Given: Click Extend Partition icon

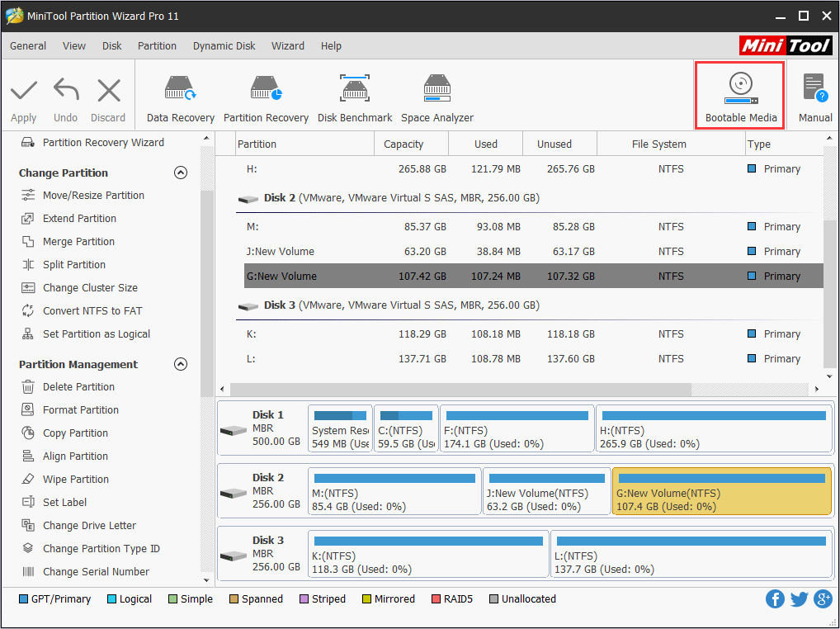Looking at the screenshot, I should click(28, 218).
